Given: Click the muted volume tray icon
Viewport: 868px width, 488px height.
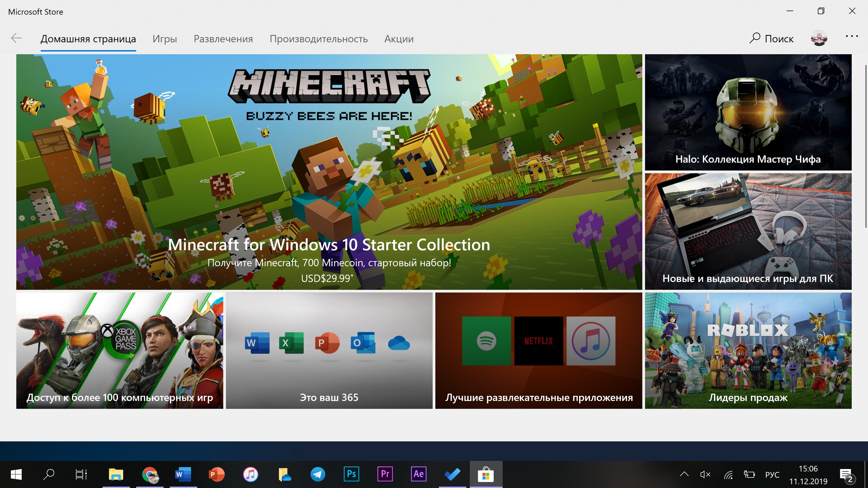Looking at the screenshot, I should [705, 474].
